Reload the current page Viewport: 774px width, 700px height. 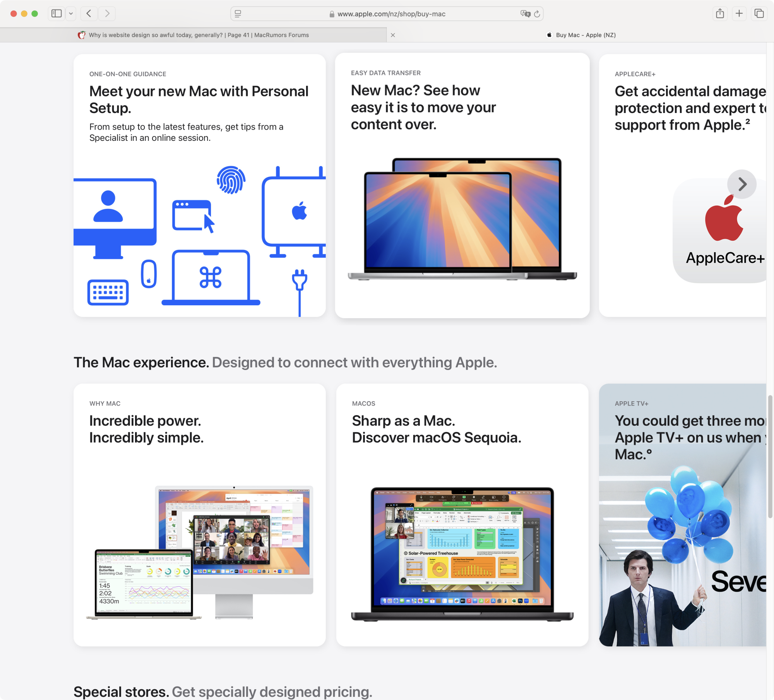[537, 14]
